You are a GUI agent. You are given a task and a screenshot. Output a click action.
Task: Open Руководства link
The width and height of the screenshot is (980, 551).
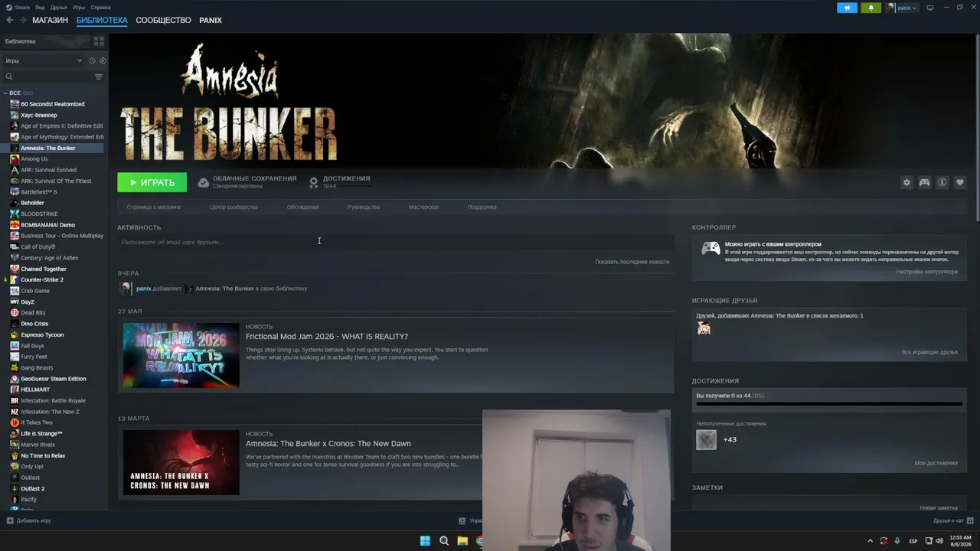coord(364,207)
